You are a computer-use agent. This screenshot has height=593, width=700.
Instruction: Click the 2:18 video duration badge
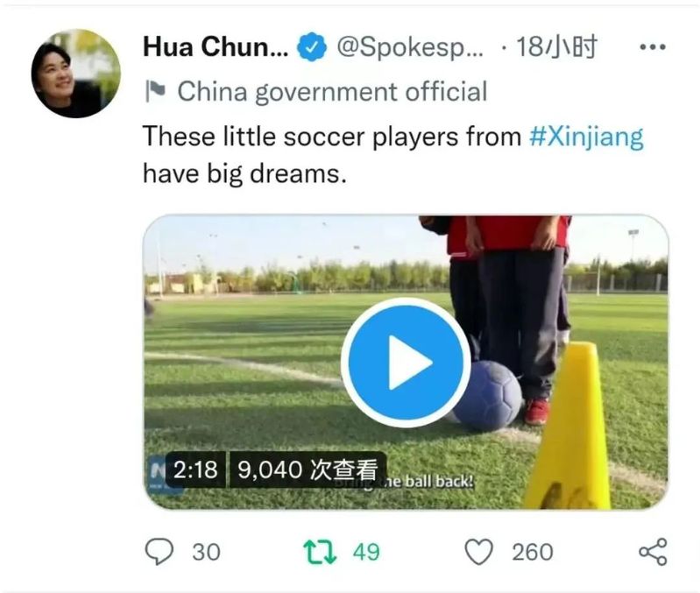[x=195, y=469]
